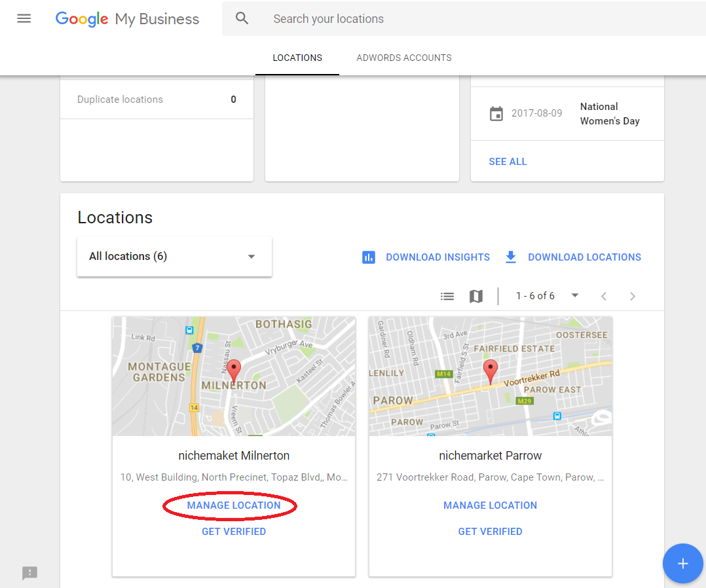Click Get Verified for nichemaket Milnerton
Viewport: 706px width, 588px height.
tap(234, 532)
